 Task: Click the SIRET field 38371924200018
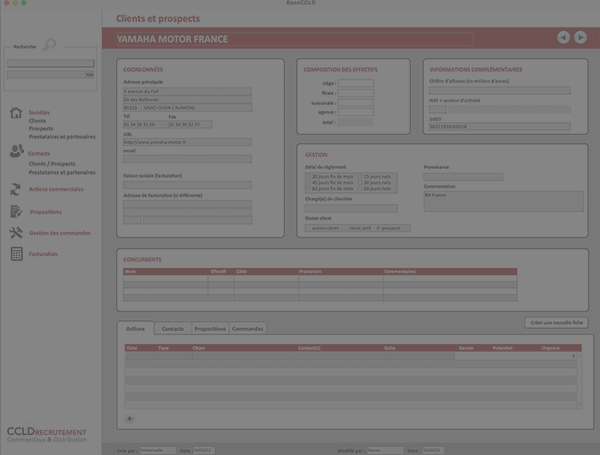point(500,127)
